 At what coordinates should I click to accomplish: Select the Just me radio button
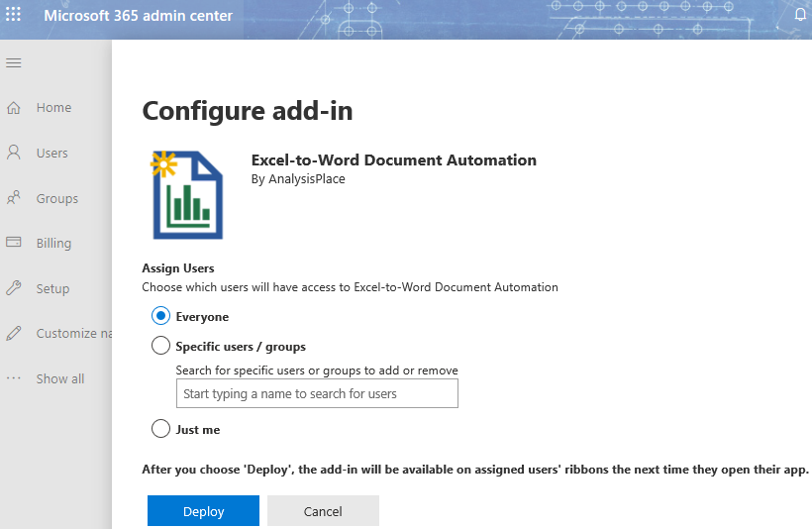160,429
